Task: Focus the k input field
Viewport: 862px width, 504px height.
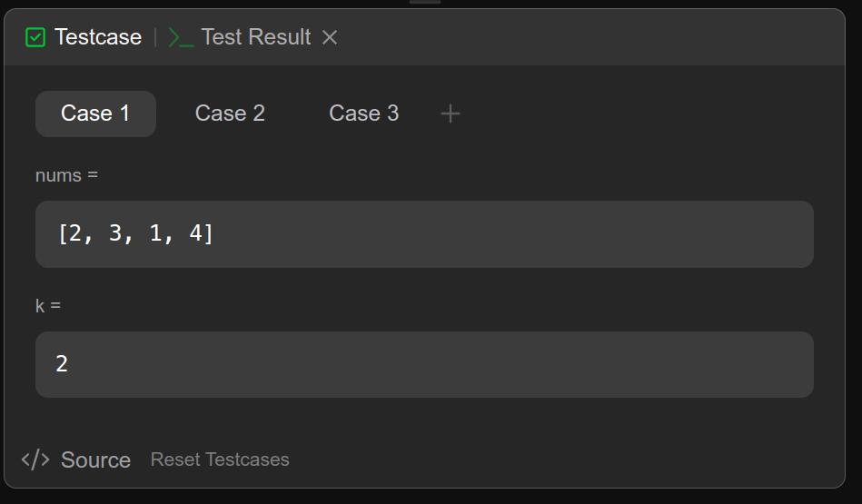Action: (x=424, y=364)
